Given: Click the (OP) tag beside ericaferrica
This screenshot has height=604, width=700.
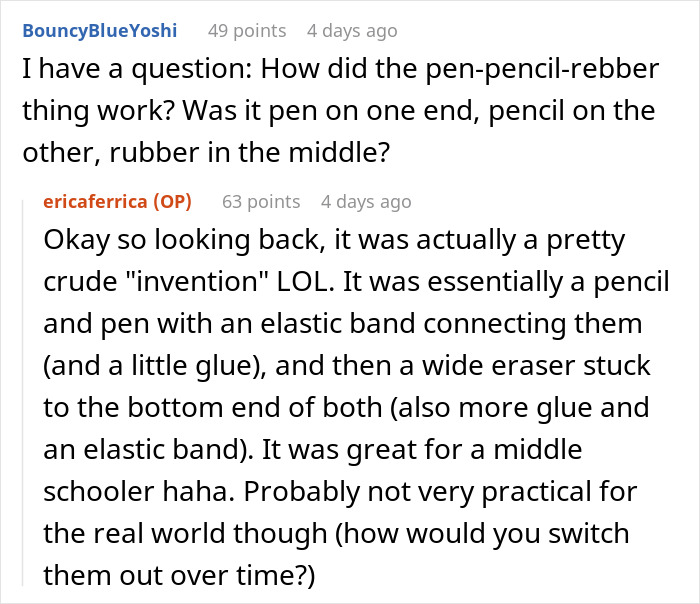Looking at the screenshot, I should (172, 202).
